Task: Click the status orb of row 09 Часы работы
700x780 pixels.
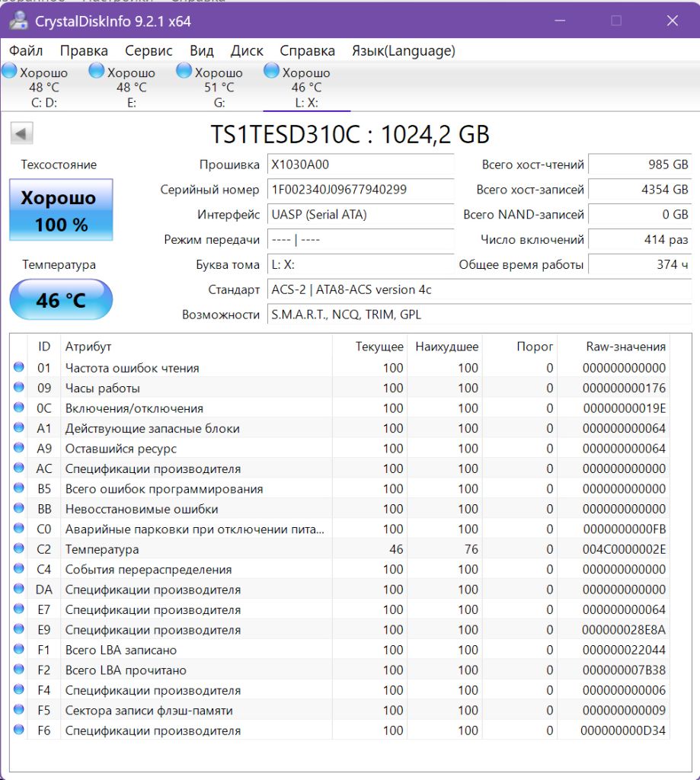Action: pos(19,387)
